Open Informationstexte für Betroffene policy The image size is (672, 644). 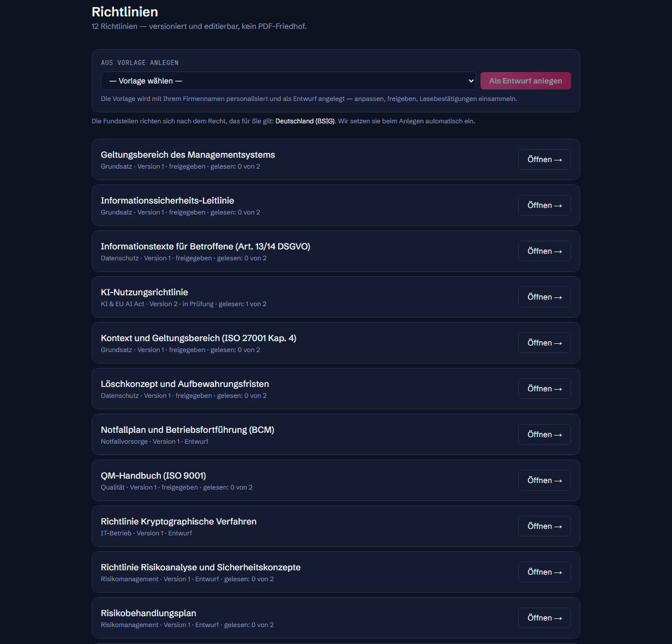point(544,251)
